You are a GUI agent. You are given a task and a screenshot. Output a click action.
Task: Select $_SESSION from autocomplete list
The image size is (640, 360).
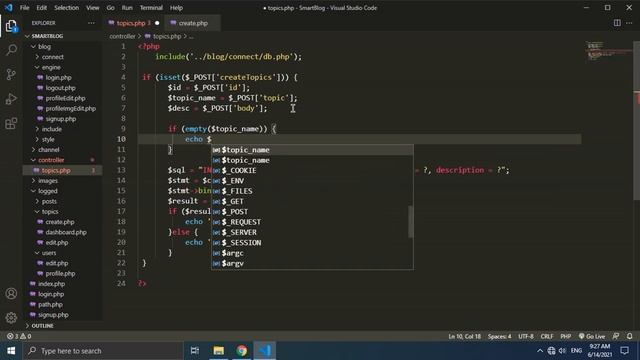312,242
